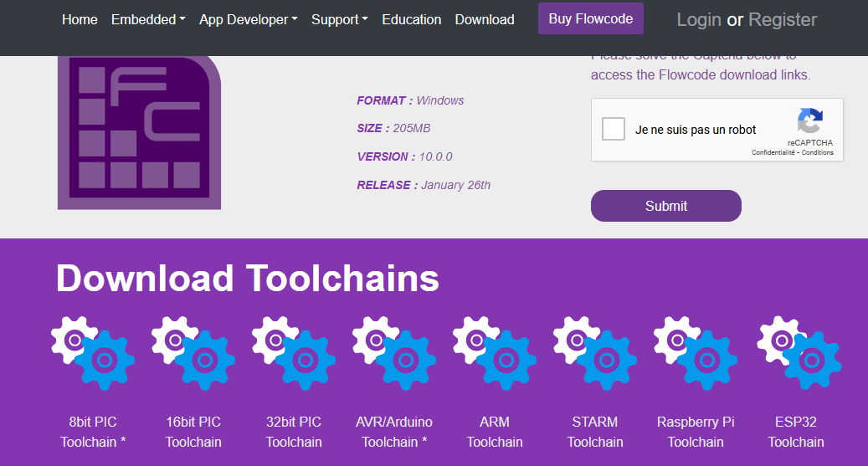
Task: Click the 16bit PIC Toolchain gears icon
Action: (x=193, y=353)
